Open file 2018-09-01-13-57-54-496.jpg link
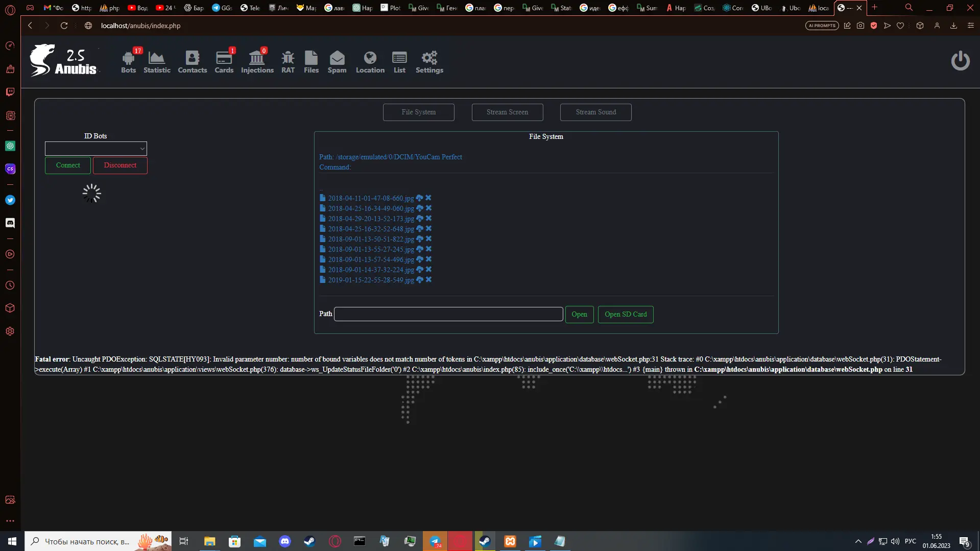980x551 pixels. 371,259
